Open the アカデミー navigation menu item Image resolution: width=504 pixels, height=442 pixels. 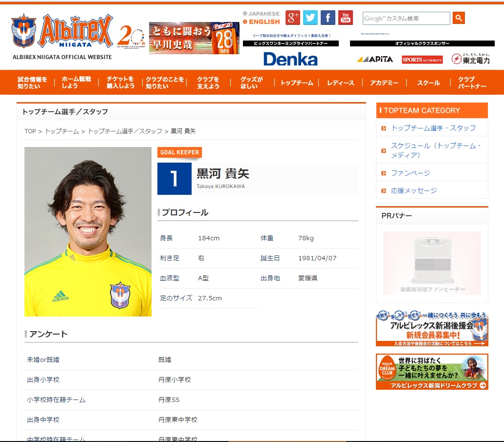point(384,83)
